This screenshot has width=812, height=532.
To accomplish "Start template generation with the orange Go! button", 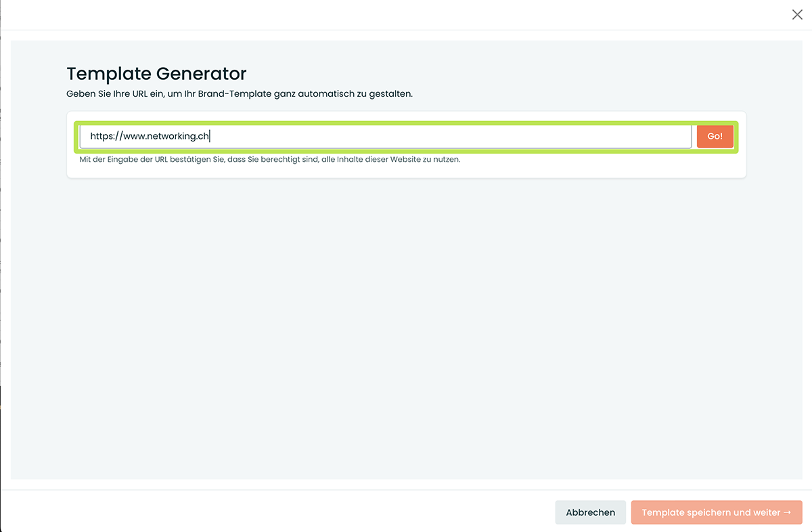I will point(715,136).
